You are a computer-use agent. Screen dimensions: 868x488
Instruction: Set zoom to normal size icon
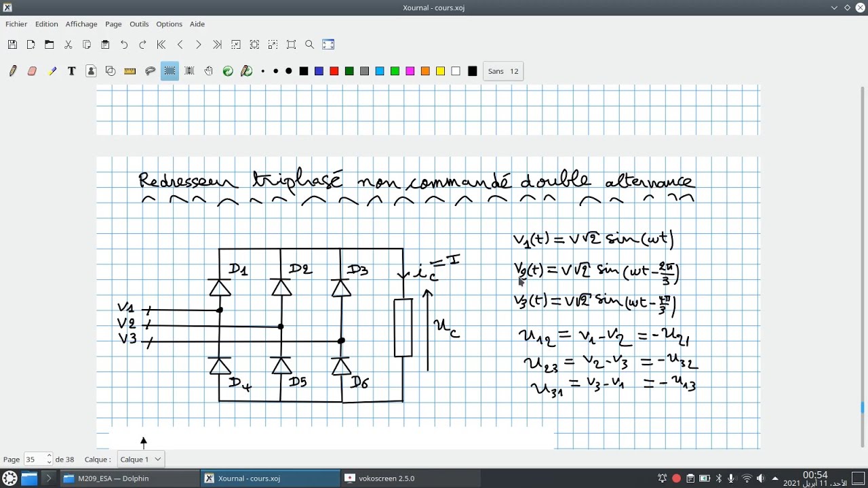292,45
